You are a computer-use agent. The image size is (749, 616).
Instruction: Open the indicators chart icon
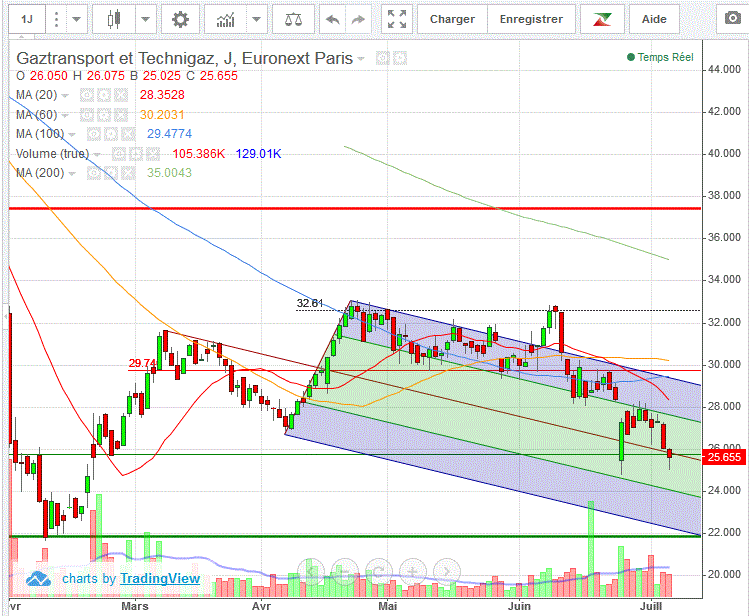[x=225, y=20]
